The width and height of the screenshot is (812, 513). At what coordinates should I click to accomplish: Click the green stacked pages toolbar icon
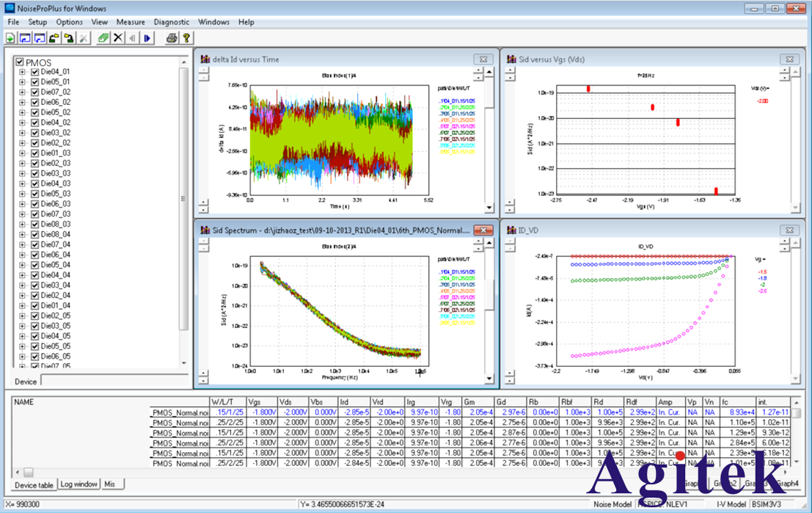[103, 38]
